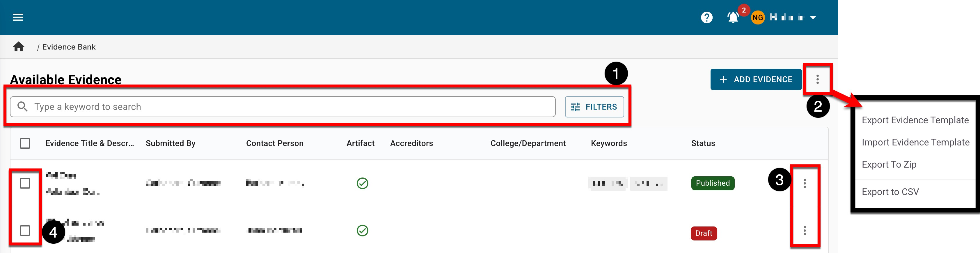
Task: Open row actions menu for Published evidence
Action: (805, 183)
